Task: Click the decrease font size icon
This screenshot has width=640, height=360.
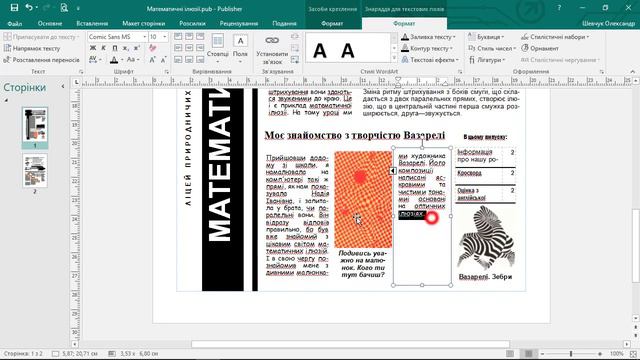Action: pyautogui.click(x=163, y=60)
